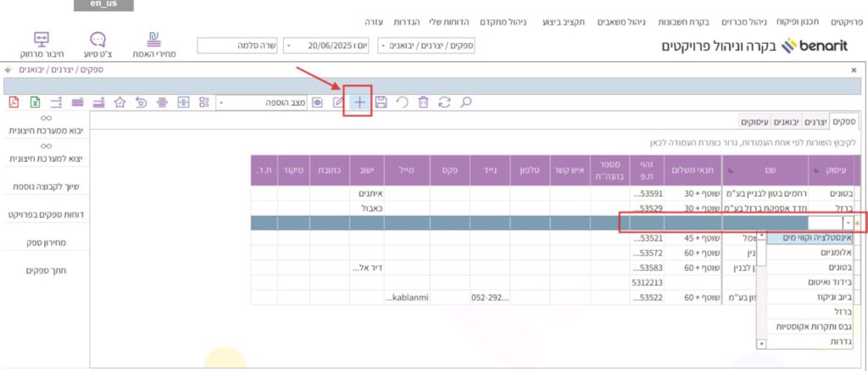The height and width of the screenshot is (371, 868).
Task: Click the refresh arrows icon
Action: pyautogui.click(x=444, y=102)
